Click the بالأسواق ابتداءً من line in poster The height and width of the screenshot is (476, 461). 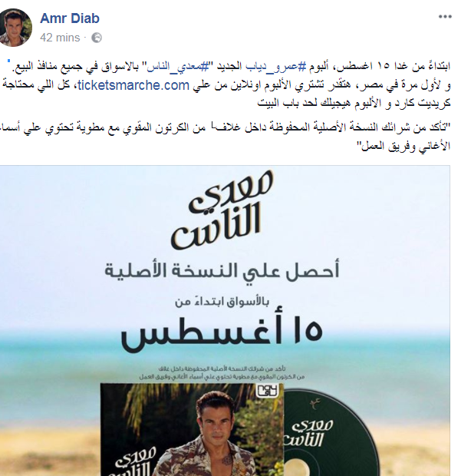[x=222, y=302]
